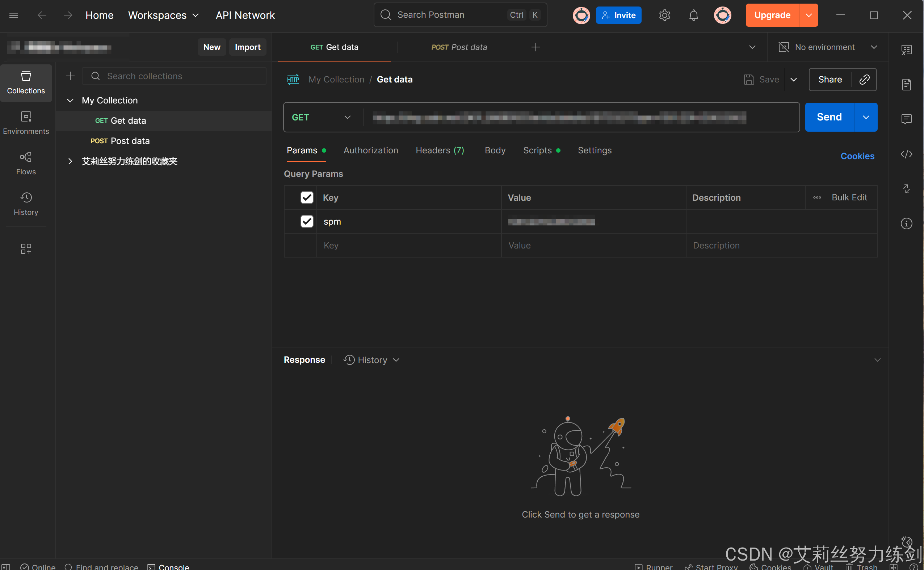This screenshot has height=570, width=924.
Task: Open the settings gear icon
Action: pyautogui.click(x=664, y=15)
